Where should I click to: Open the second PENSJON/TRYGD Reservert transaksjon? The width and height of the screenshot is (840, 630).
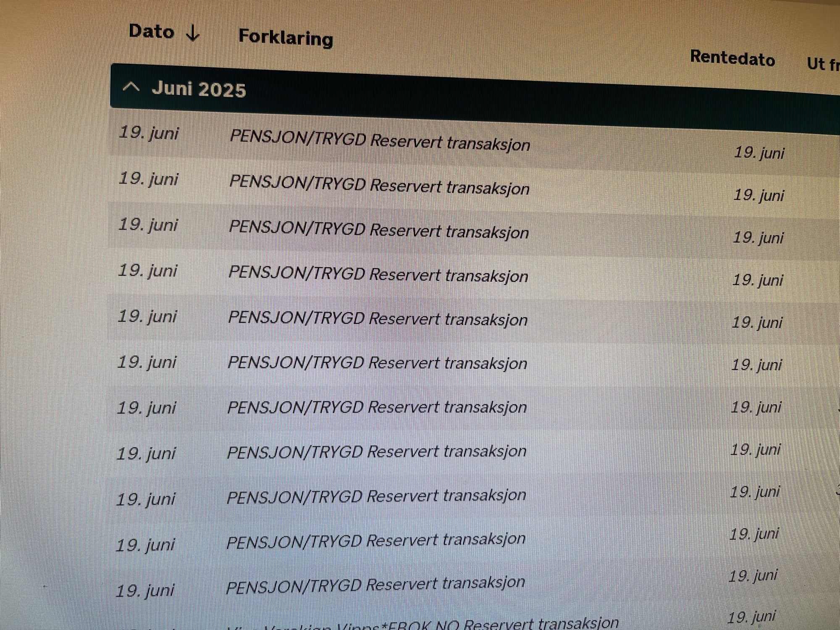coord(379,185)
